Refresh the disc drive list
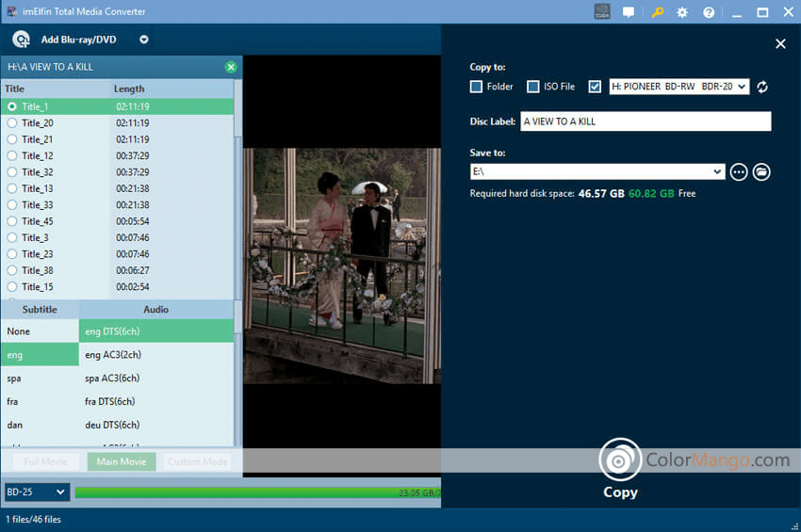 coord(762,87)
